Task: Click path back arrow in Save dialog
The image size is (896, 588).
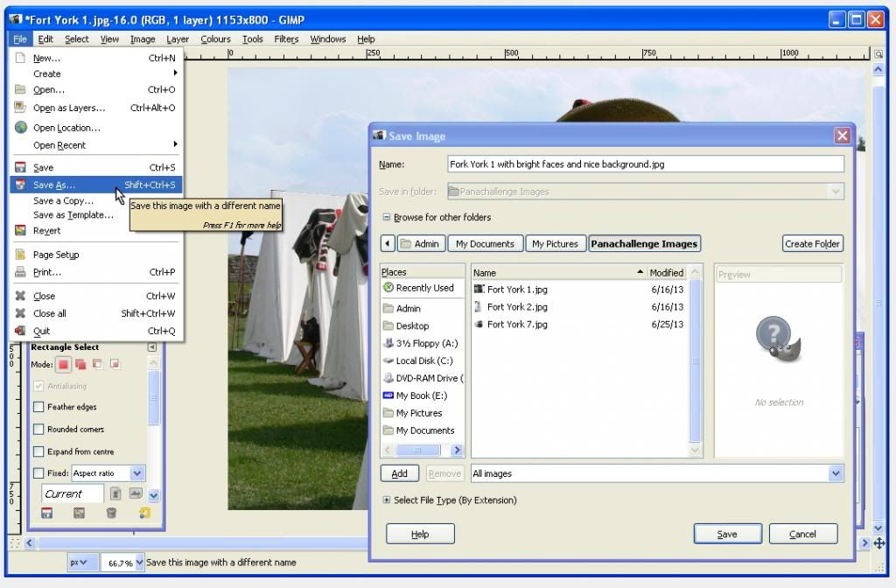Action: [x=388, y=243]
